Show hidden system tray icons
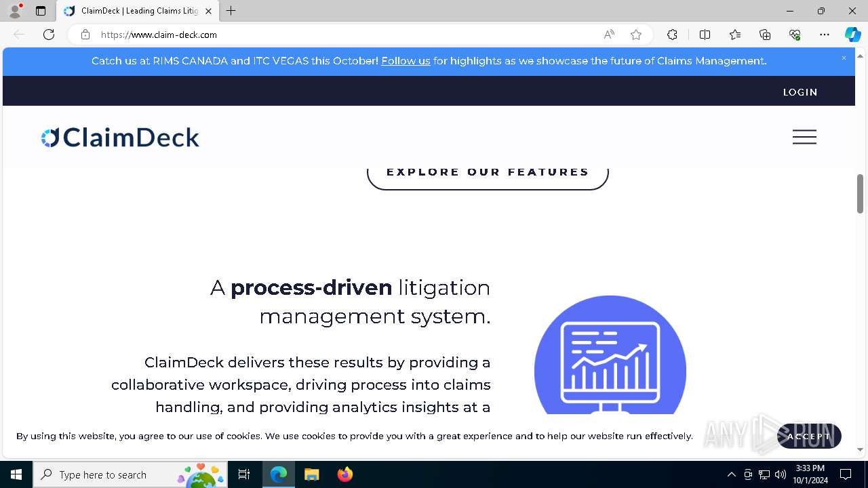868x488 pixels. click(731, 474)
